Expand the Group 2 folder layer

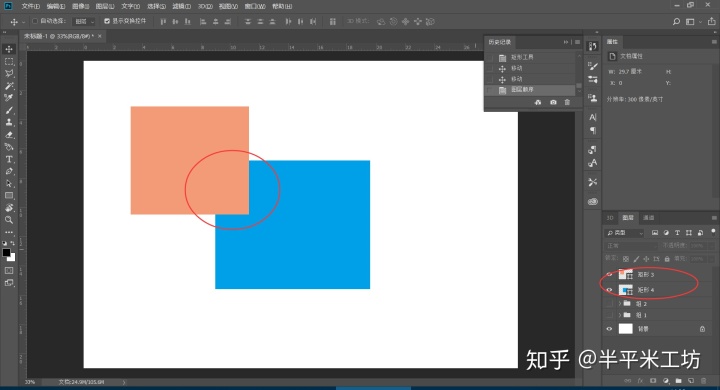pyautogui.click(x=619, y=304)
